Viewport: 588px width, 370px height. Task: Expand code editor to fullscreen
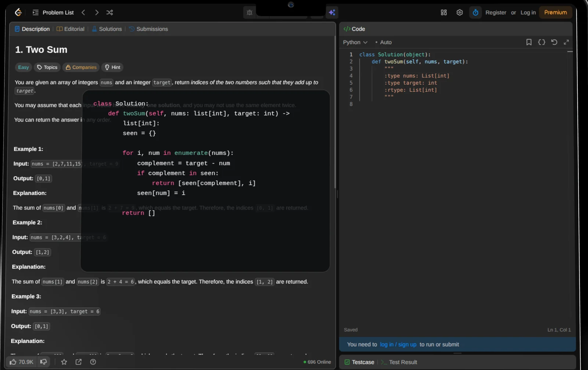(x=566, y=42)
